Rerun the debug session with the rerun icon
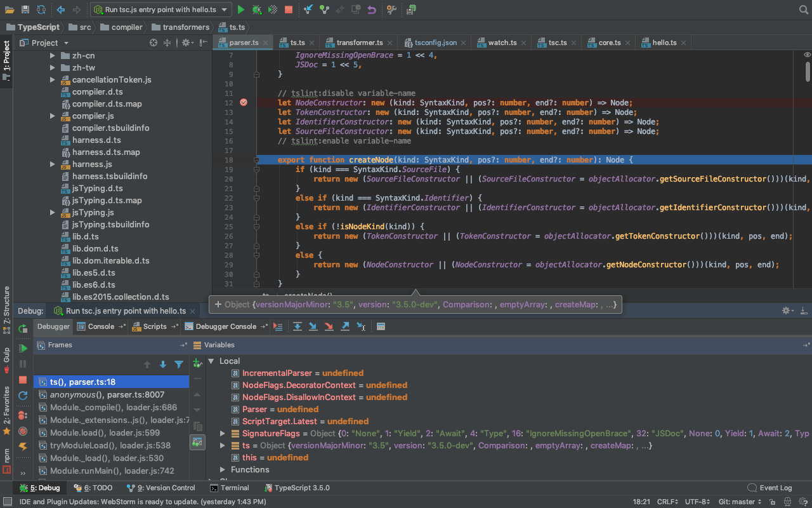The width and height of the screenshot is (812, 508). [23, 329]
